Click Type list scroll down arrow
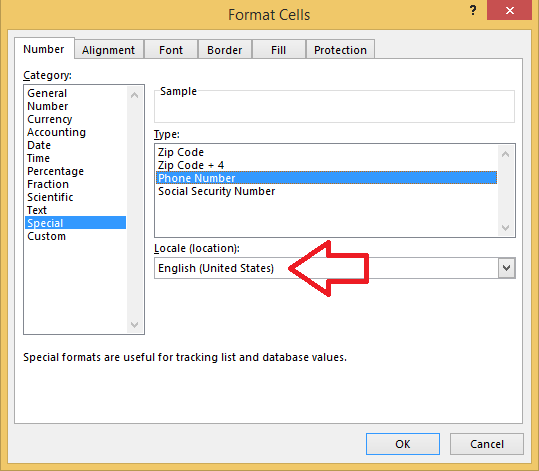This screenshot has height=471, width=539. tap(505, 228)
